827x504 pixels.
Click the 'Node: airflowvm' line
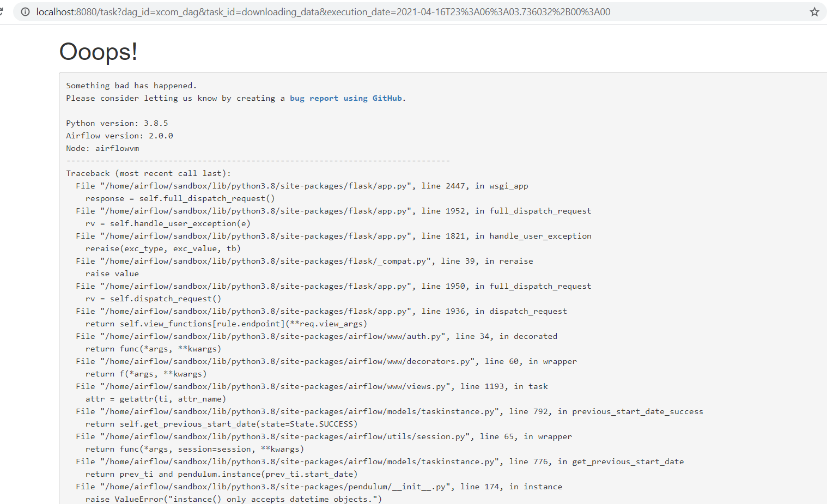102,148
